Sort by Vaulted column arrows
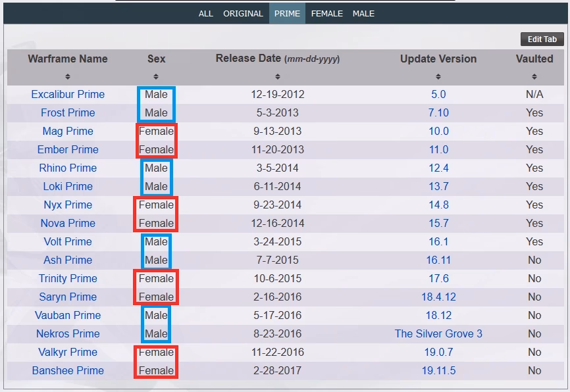This screenshot has width=570, height=392. tap(534, 77)
